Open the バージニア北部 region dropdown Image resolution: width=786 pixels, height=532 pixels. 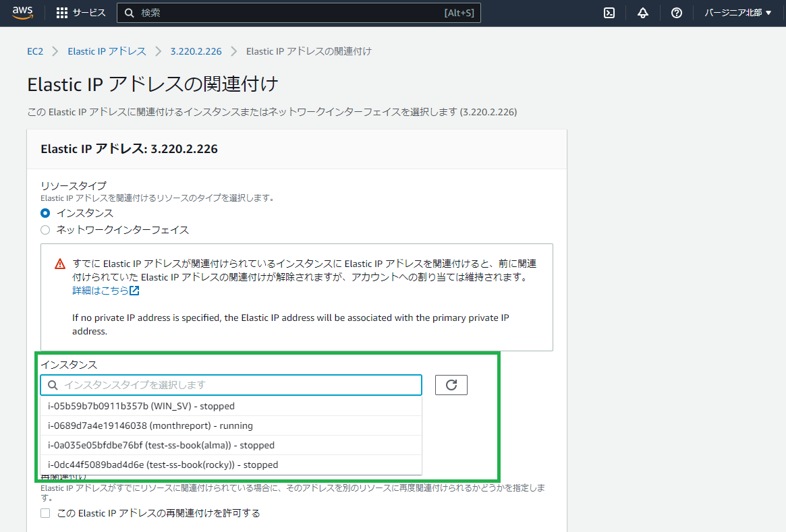click(x=738, y=12)
